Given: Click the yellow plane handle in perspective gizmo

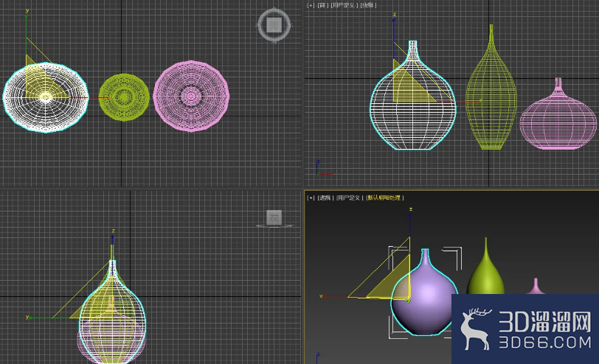Looking at the screenshot, I should point(389,281).
